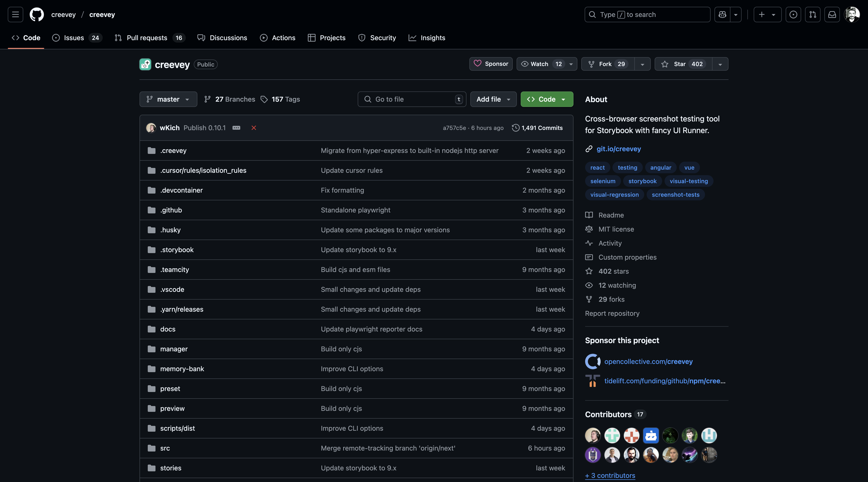
Task: Open opencollective.com/creevey sponsor link
Action: point(648,361)
